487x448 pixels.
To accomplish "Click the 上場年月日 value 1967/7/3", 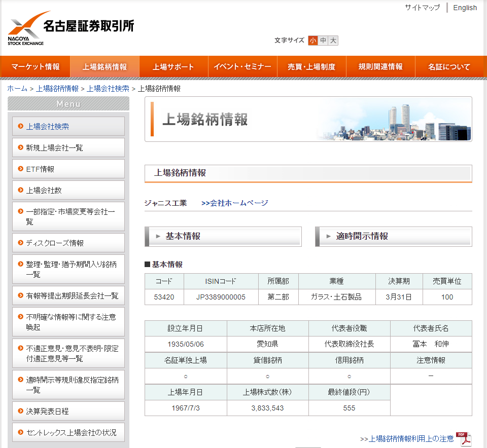I will pyautogui.click(x=186, y=408).
